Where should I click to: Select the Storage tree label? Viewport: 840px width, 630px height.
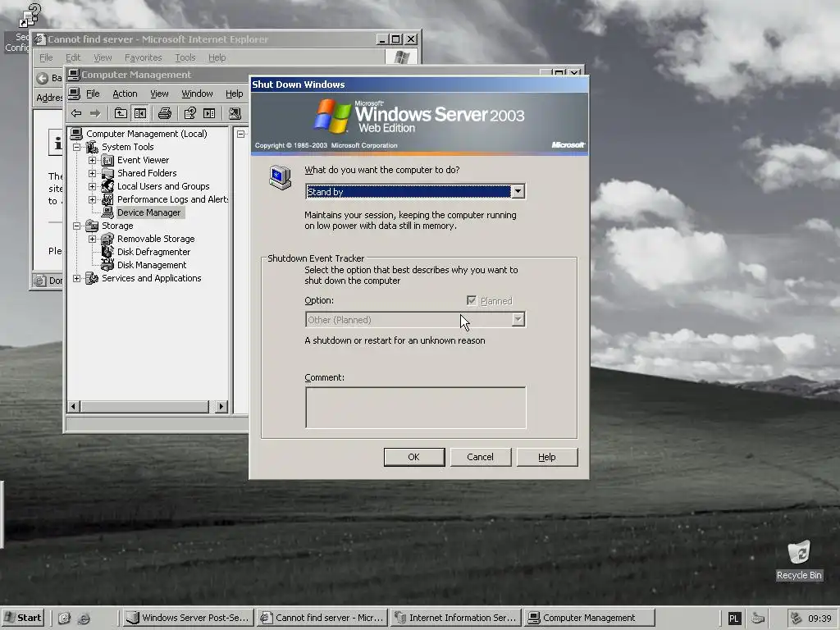pyautogui.click(x=117, y=226)
